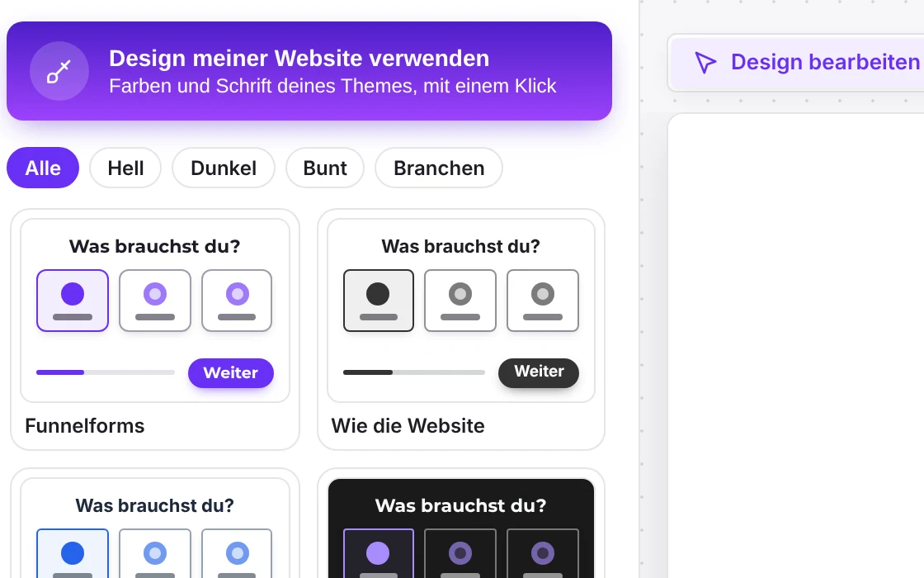The width and height of the screenshot is (924, 578).
Task: Select third blue option tile in blue design preview
Action: [x=237, y=554]
